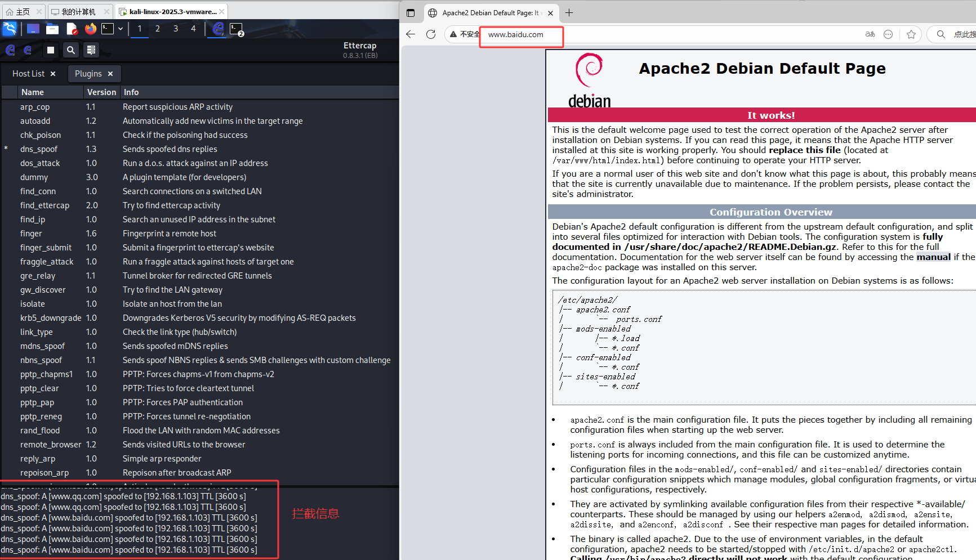Switch to workspace 2
Viewport: 976px width, 560px height.
tap(158, 29)
